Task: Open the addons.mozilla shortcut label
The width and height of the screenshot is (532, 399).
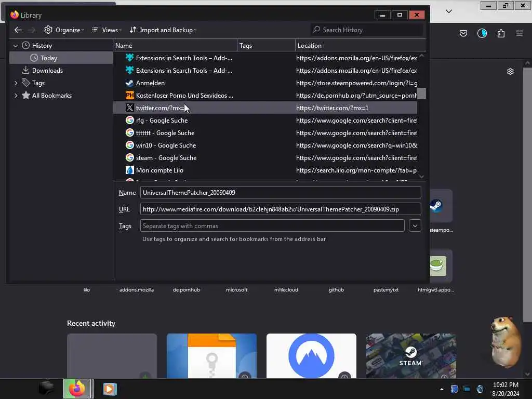Action: coord(137,290)
